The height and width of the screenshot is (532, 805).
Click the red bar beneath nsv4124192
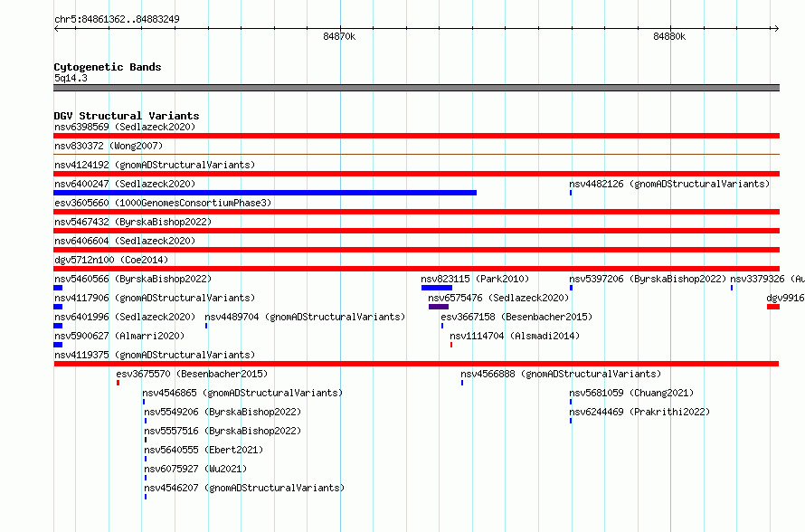tap(416, 174)
